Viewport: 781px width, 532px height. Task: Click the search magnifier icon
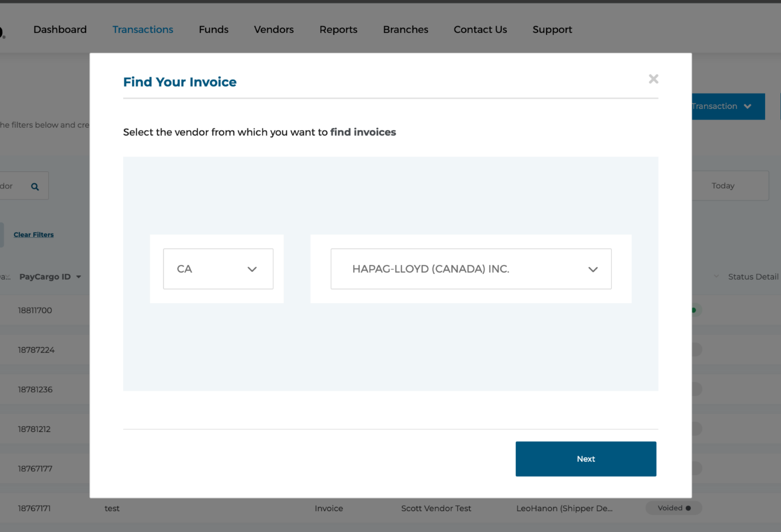pos(35,187)
